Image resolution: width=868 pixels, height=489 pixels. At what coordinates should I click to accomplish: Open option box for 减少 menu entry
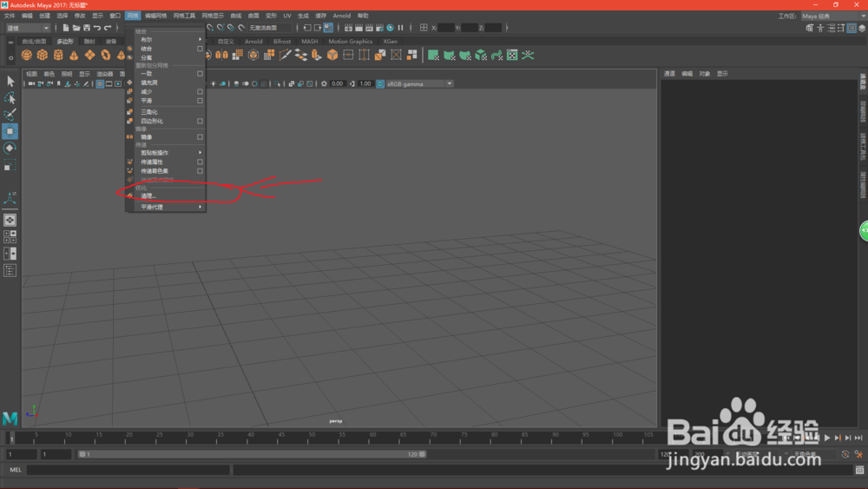coord(200,92)
